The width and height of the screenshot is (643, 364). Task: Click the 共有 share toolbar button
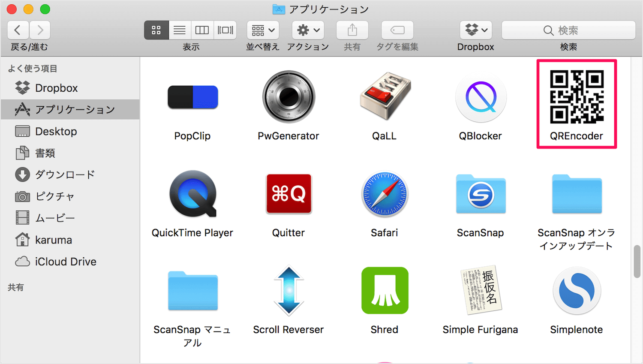[x=352, y=30]
